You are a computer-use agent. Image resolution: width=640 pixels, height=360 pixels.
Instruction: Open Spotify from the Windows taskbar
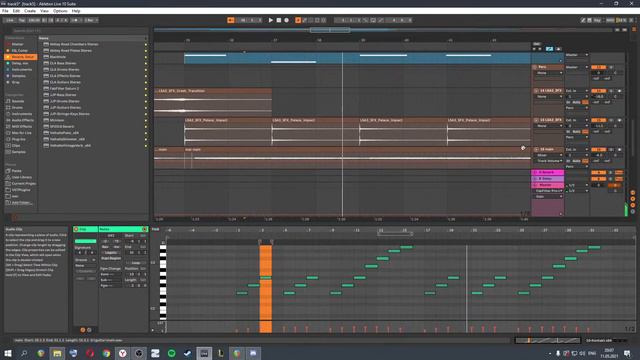pyautogui.click(x=171, y=353)
